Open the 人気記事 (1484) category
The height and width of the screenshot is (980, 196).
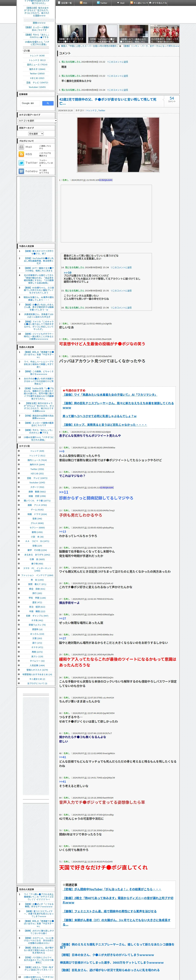[37, 665]
